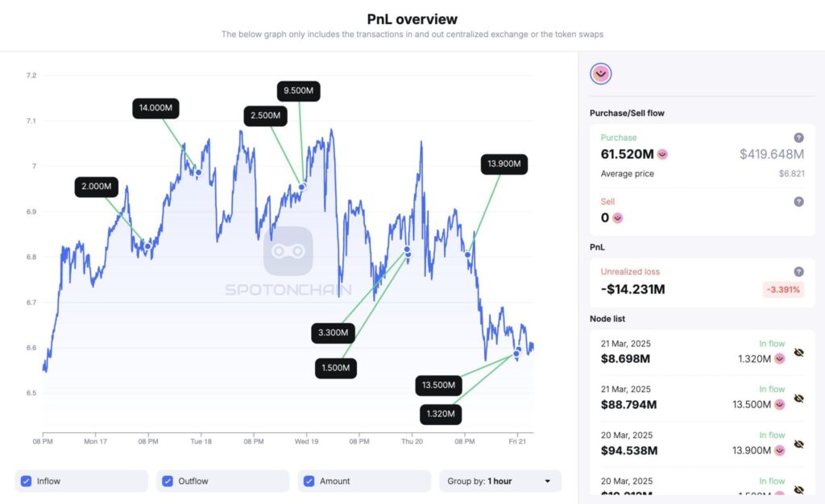
Task: Click the token icon next to 61.520M
Action: [662, 154]
